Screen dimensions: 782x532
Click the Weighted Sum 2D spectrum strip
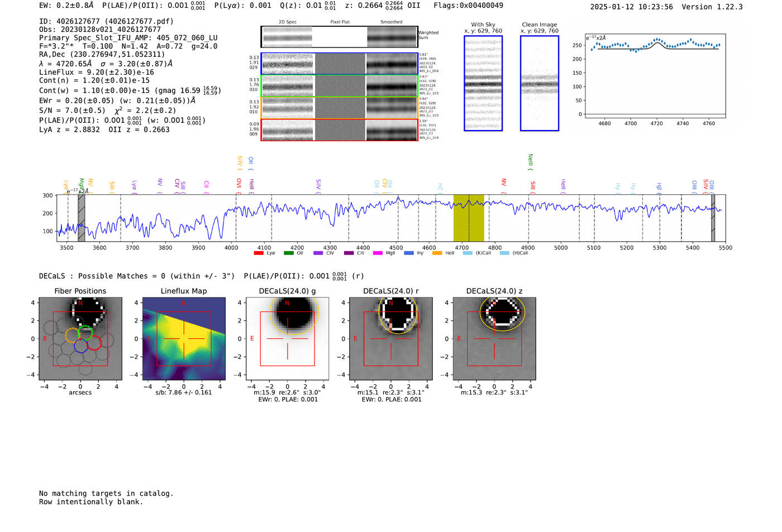339,37
